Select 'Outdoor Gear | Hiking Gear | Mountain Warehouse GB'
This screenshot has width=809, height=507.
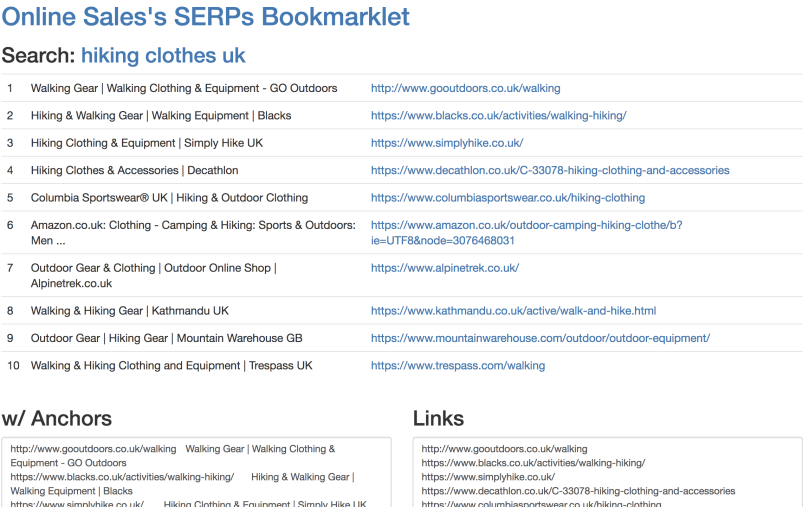pos(166,338)
